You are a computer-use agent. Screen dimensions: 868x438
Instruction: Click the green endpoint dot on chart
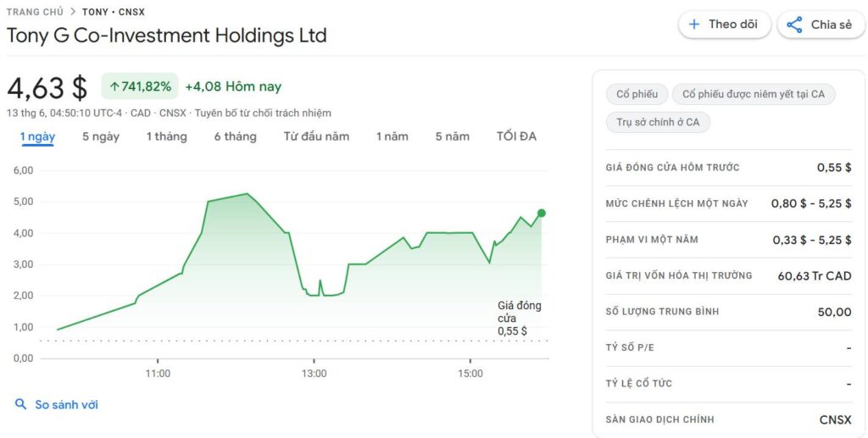[x=542, y=213]
